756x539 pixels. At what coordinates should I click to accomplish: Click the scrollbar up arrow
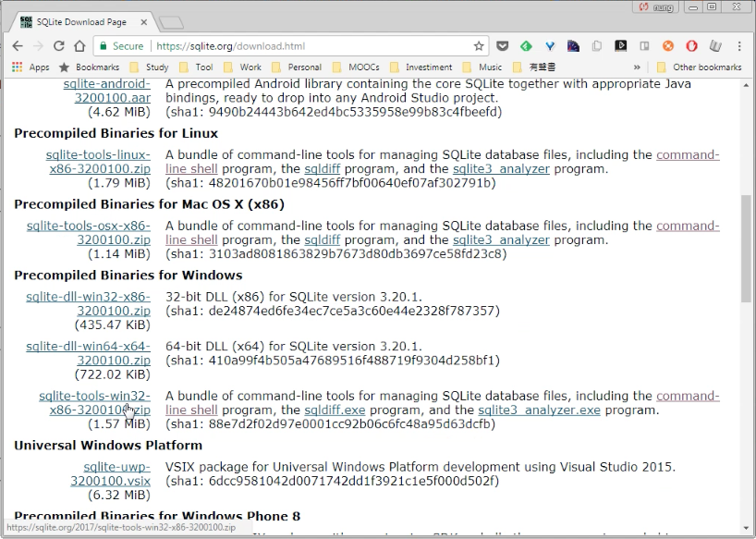click(746, 85)
